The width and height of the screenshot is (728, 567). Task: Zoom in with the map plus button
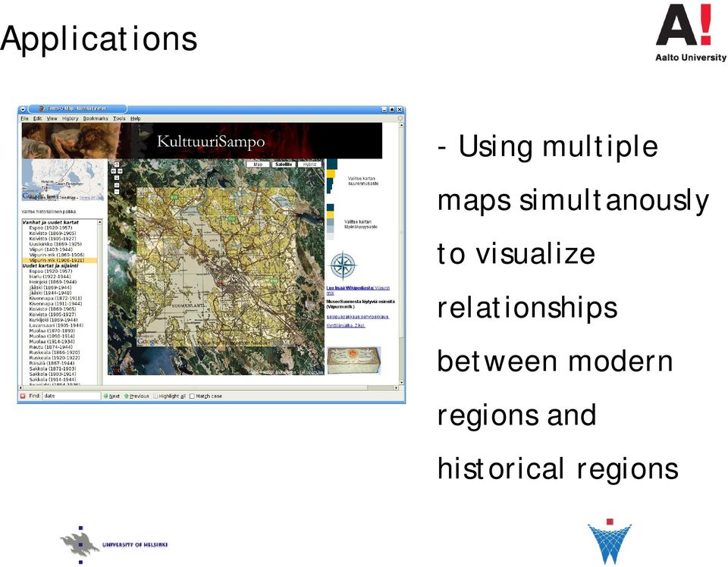(x=117, y=185)
